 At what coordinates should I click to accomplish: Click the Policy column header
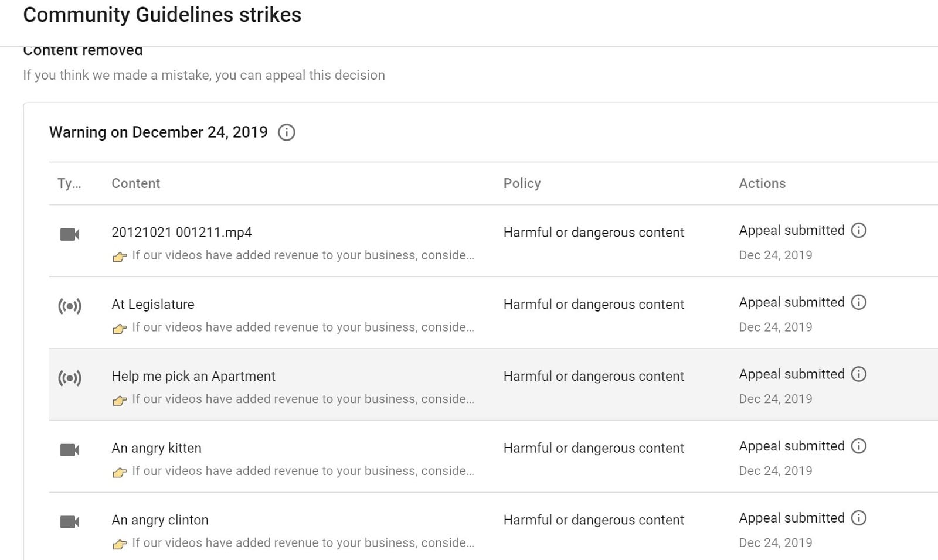522,183
